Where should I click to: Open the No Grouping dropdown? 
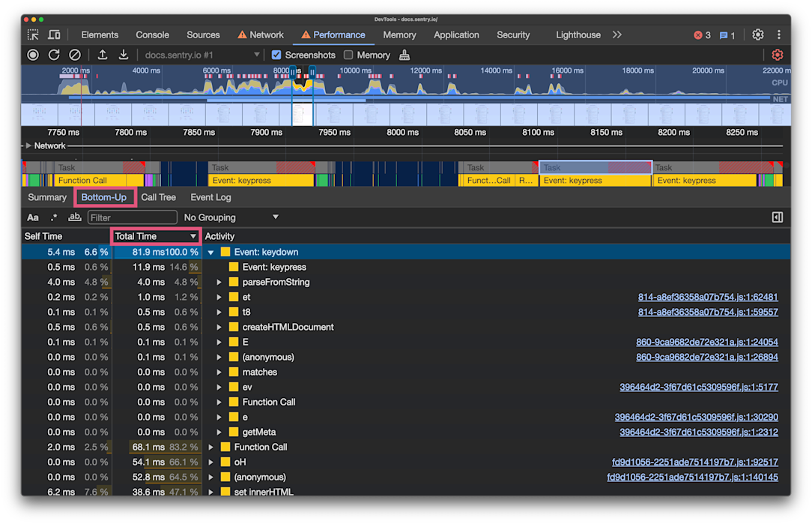[x=231, y=217]
